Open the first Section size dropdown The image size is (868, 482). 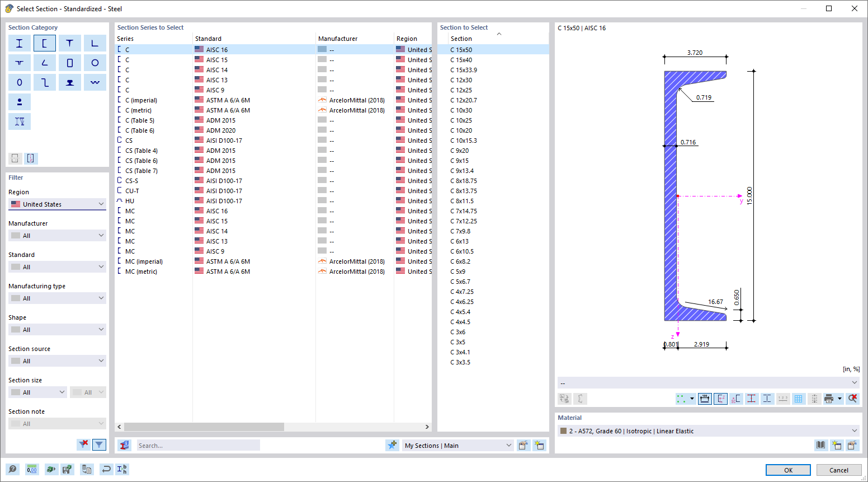[x=37, y=392]
